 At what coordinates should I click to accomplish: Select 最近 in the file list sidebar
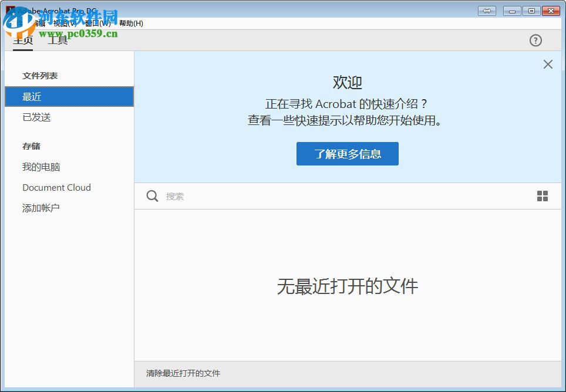pyautogui.click(x=32, y=96)
